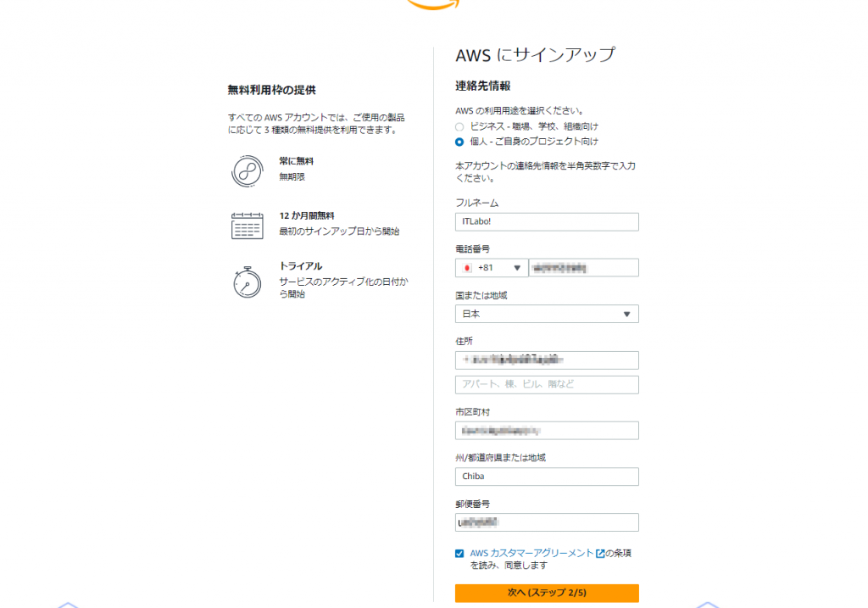Screen dimensions: 868x608
Task: Click the 次へ (ステップ 2/5) button
Action: tap(547, 593)
